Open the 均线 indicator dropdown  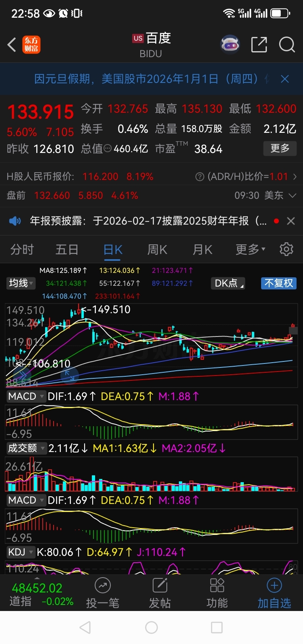click(x=21, y=283)
